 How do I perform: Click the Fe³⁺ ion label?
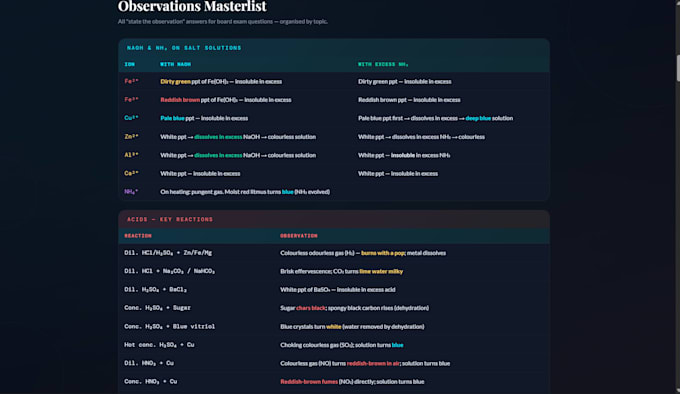click(131, 100)
